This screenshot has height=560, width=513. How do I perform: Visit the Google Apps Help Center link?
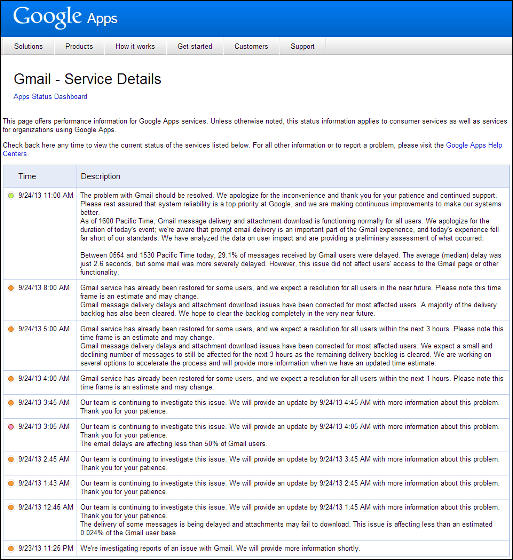point(474,145)
